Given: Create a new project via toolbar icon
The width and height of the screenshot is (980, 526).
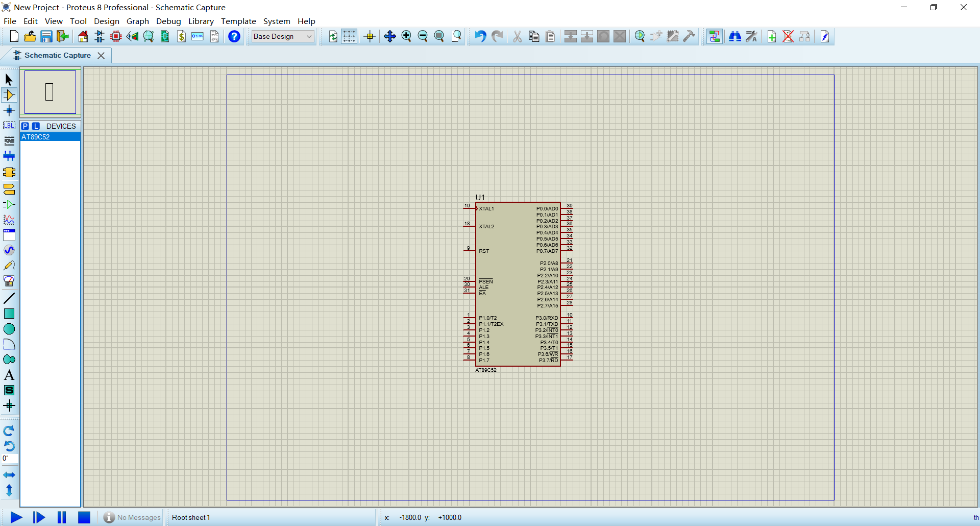Looking at the screenshot, I should click(14, 36).
